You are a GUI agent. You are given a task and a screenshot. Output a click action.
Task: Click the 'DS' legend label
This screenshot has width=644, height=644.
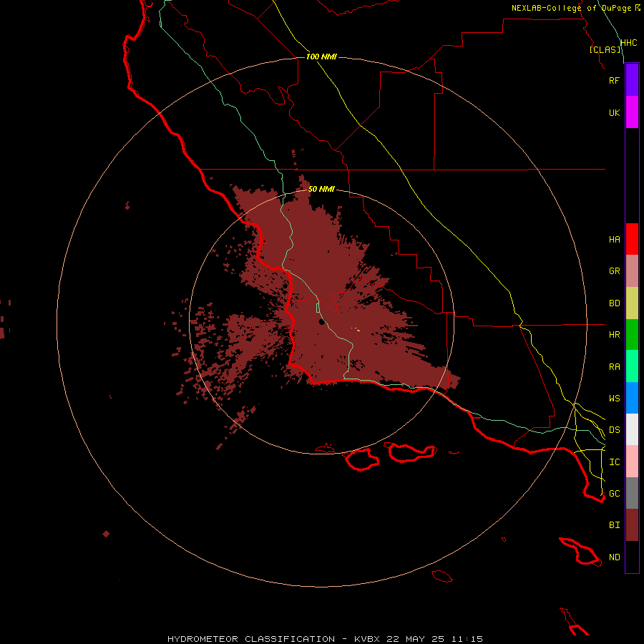(614, 429)
